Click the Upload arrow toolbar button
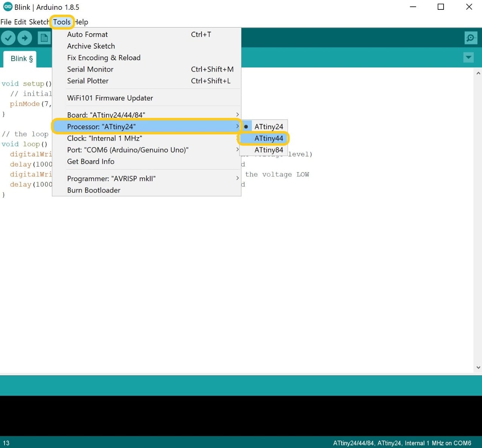Screen dimensions: 482x448 pyautogui.click(x=25, y=38)
